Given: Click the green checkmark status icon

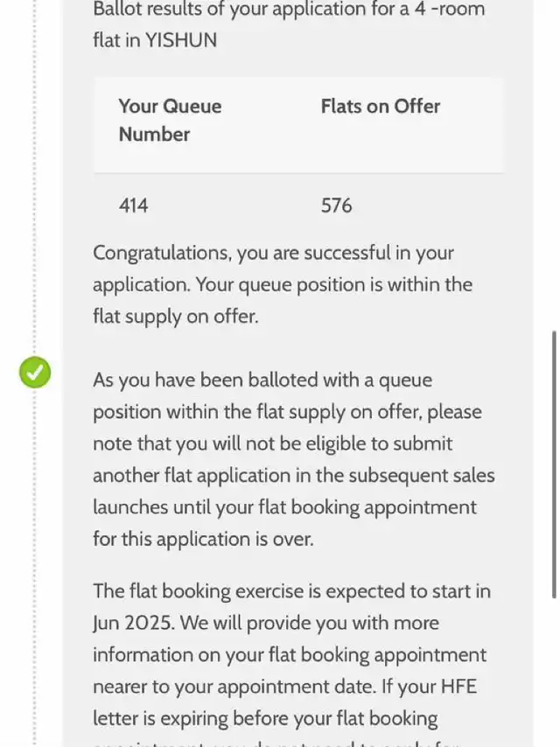Looking at the screenshot, I should point(35,373).
